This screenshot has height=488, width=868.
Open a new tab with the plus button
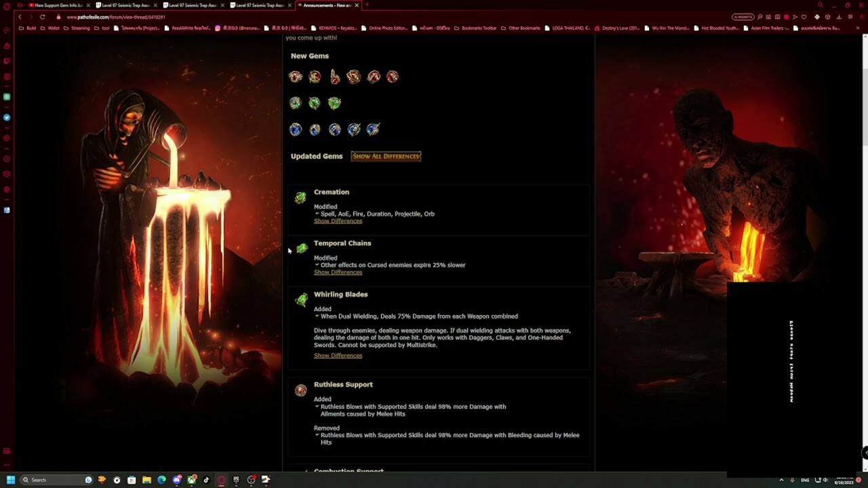coord(367,5)
